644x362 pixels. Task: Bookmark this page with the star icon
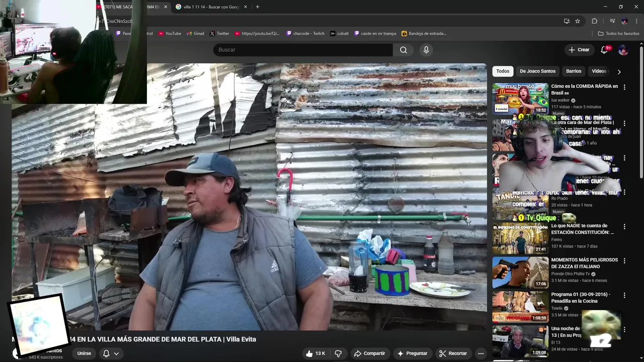coord(578,21)
